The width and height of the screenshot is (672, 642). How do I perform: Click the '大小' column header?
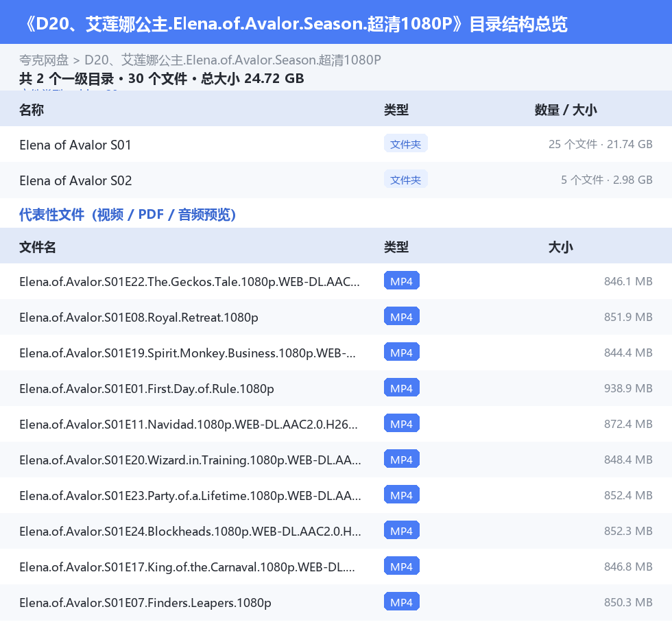point(561,248)
